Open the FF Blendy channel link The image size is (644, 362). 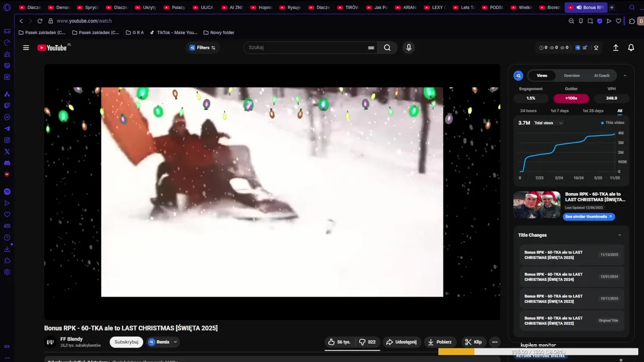point(71,339)
